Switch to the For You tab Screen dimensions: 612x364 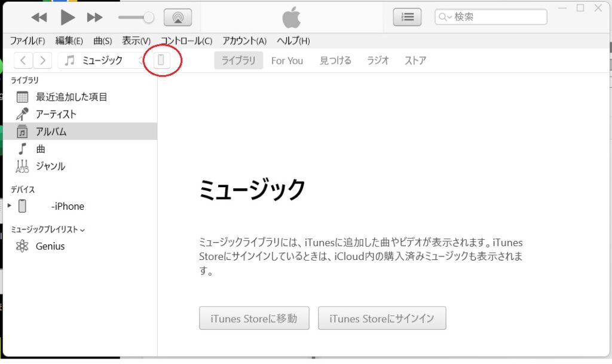pos(287,61)
